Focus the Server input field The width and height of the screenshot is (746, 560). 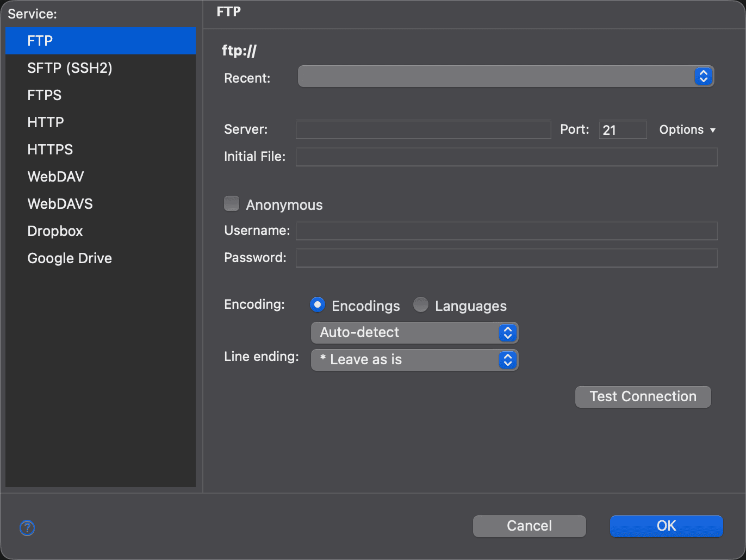[424, 129]
